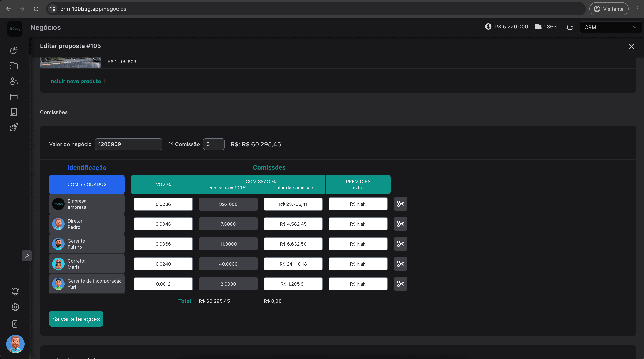Click commission percent field 2.0000
The width and height of the screenshot is (644, 359).
tap(228, 284)
